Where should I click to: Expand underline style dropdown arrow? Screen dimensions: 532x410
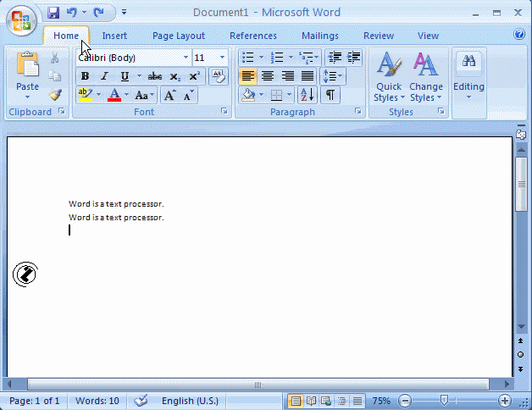[x=139, y=76]
